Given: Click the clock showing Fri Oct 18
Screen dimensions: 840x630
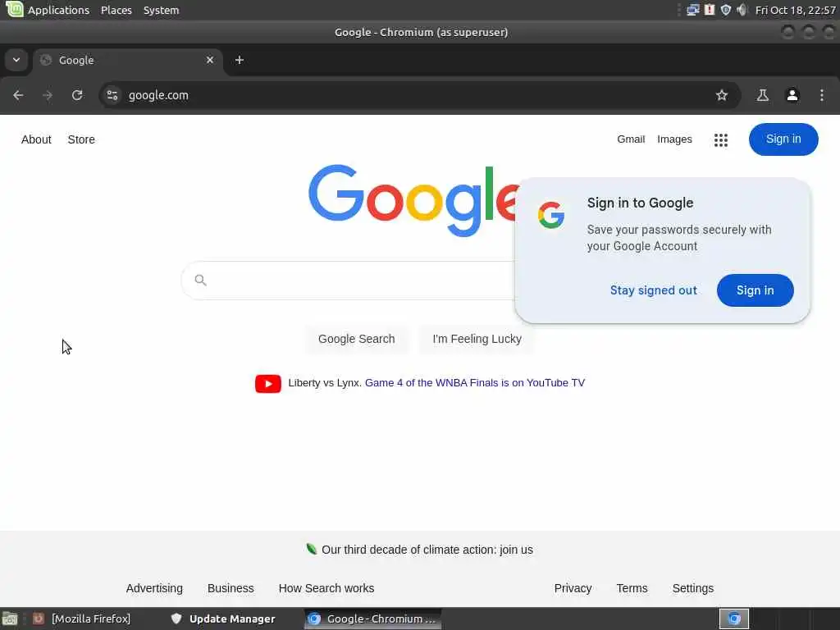Looking at the screenshot, I should (x=795, y=10).
